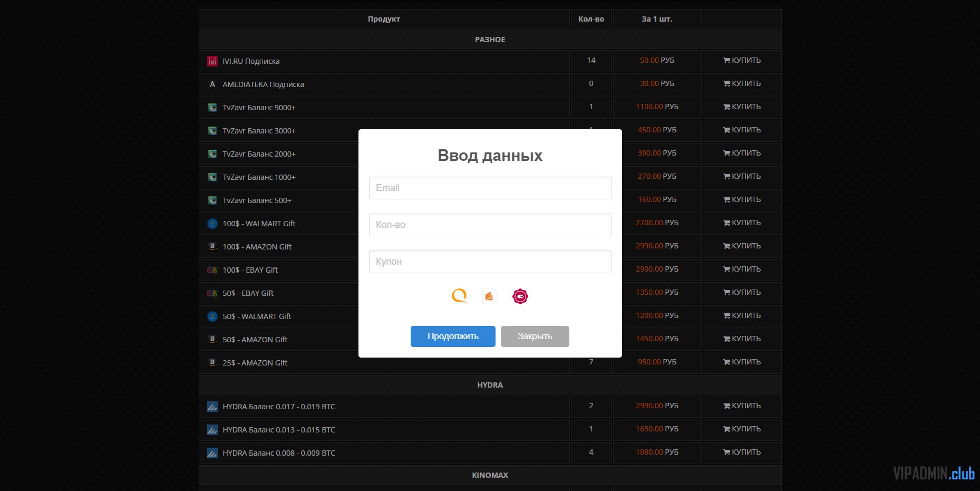Click the РАЗНОЕ category header
This screenshot has width=980, height=491.
pyautogui.click(x=490, y=40)
